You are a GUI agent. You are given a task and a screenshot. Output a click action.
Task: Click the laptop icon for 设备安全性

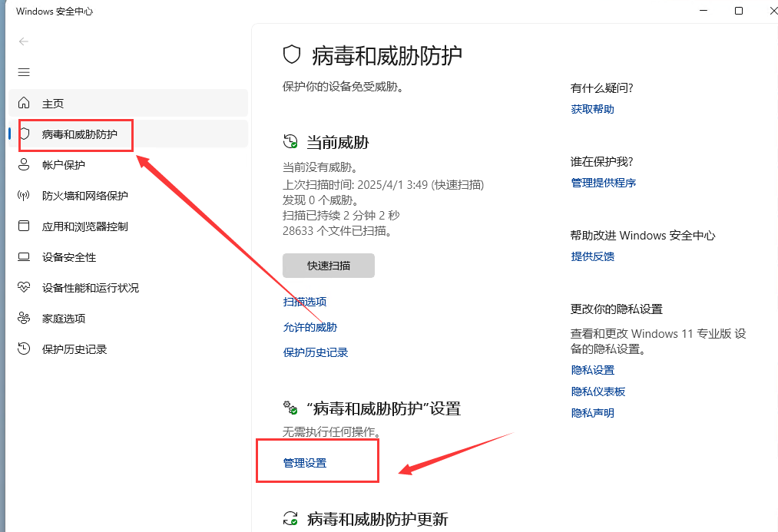(24, 257)
